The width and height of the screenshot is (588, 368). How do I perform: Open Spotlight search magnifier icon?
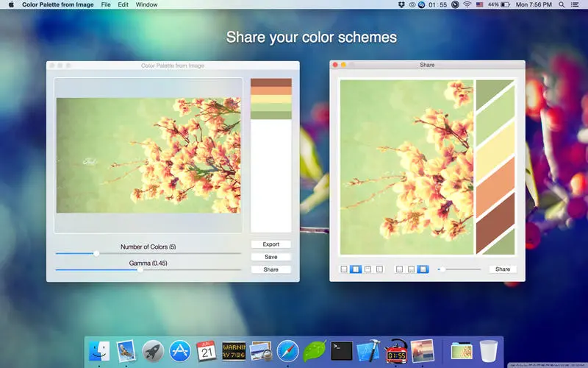point(562,4)
